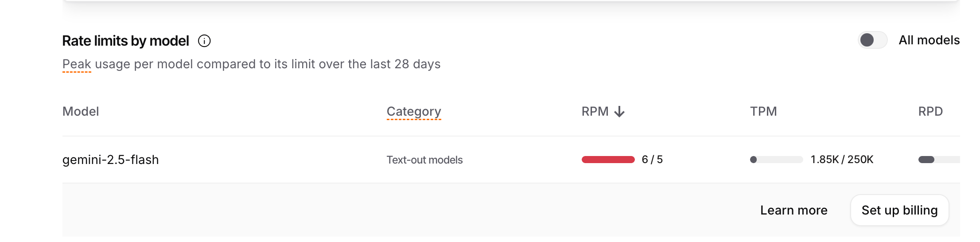Click the Model column header
Image resolution: width=980 pixels, height=242 pixels.
point(81,112)
